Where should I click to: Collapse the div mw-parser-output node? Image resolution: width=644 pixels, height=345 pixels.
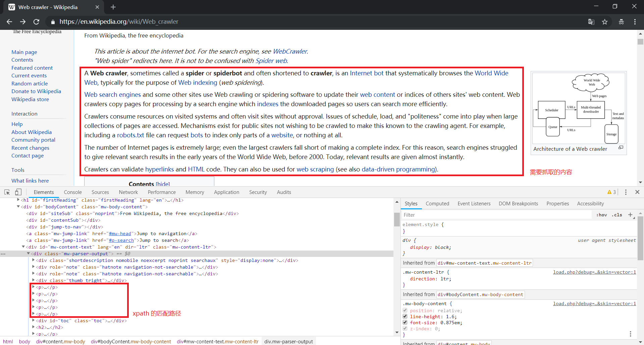(x=28, y=254)
